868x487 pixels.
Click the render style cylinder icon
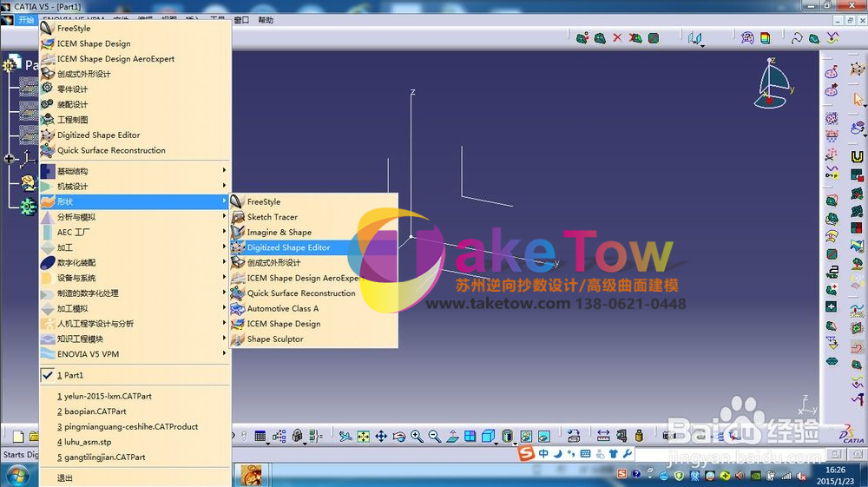tap(507, 437)
